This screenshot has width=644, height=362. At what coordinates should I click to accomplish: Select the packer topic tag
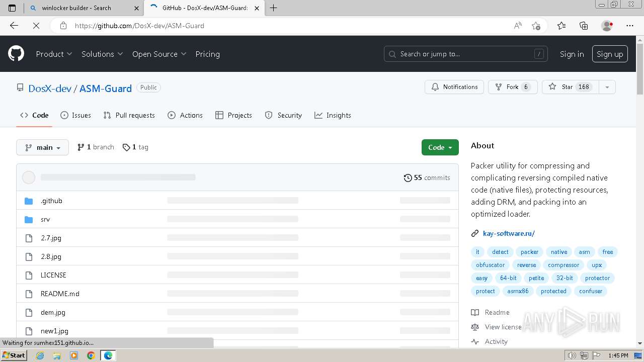tap(529, 252)
